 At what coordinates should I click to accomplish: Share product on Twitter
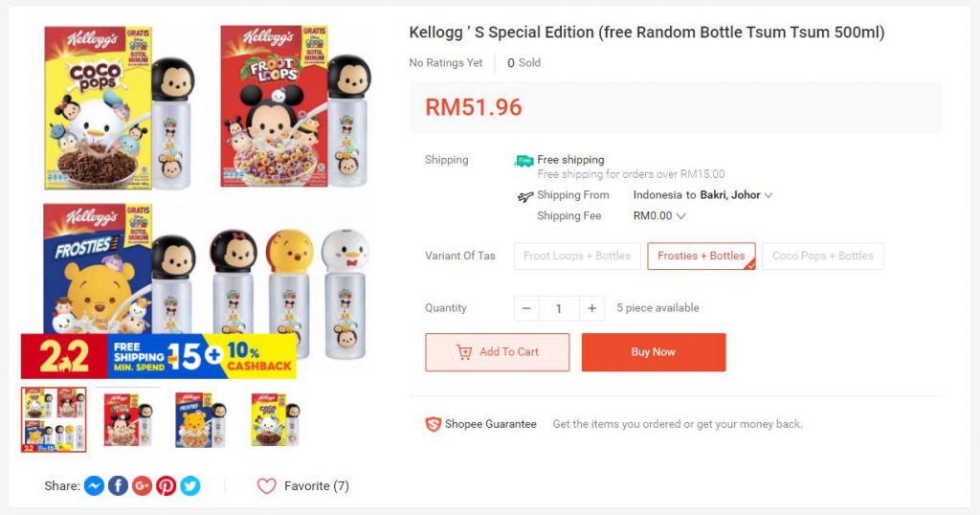(190, 486)
